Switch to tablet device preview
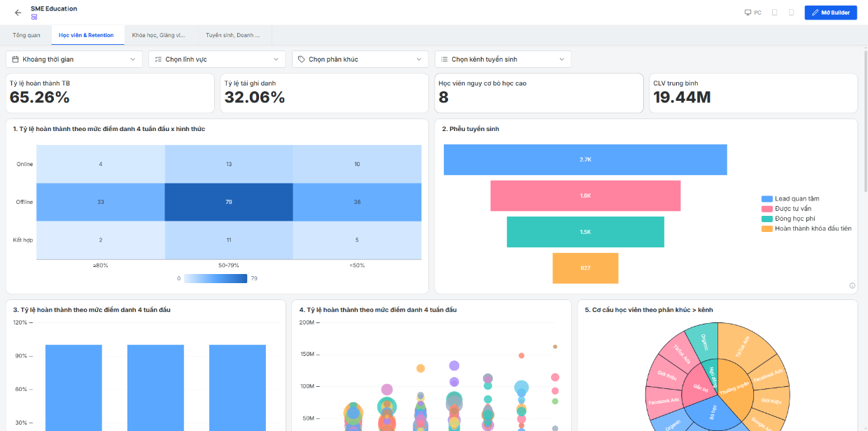 pos(775,13)
